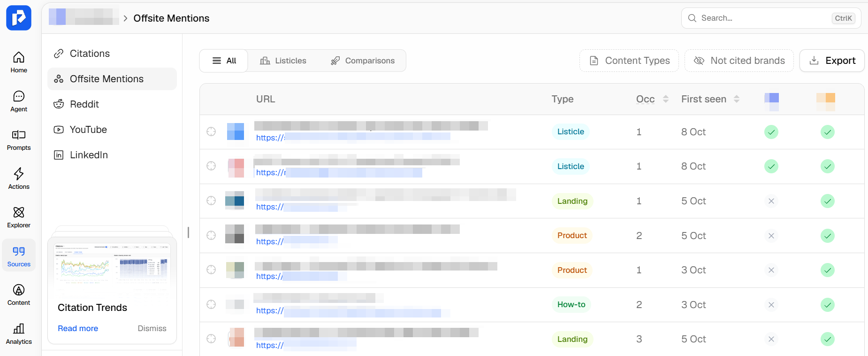
Task: Open the Reddit sources page
Action: pos(112,104)
